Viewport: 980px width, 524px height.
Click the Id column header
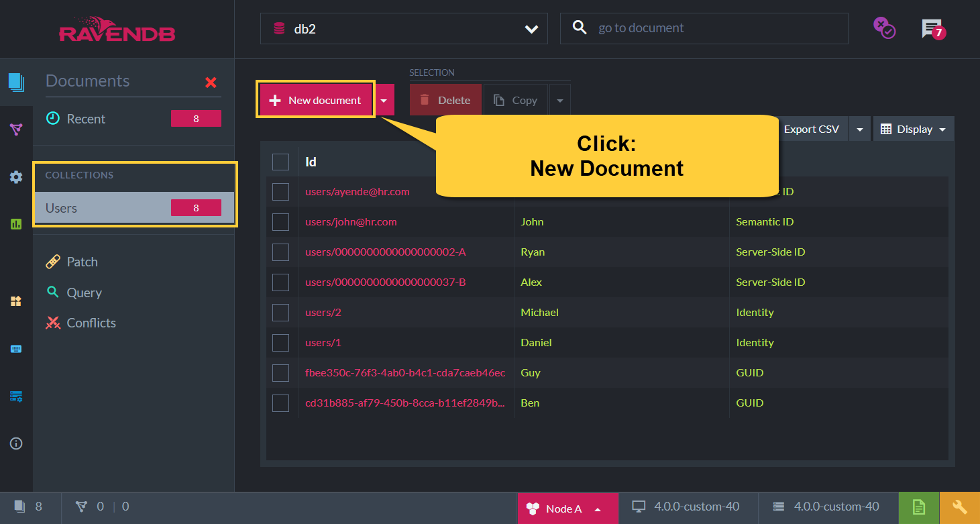311,162
